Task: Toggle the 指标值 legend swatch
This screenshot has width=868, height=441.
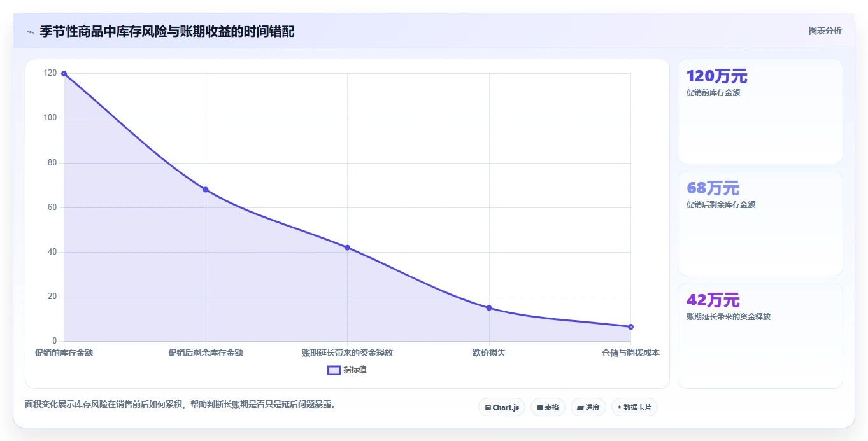Action: tap(334, 370)
